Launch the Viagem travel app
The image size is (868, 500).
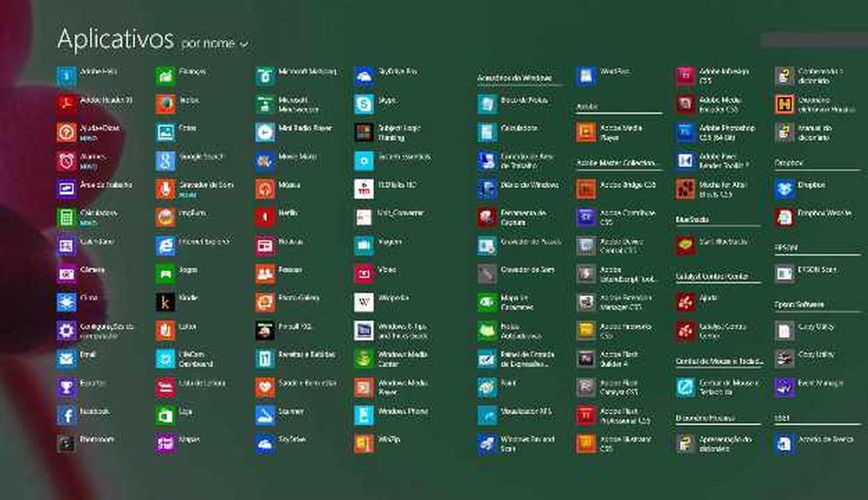(x=378, y=245)
